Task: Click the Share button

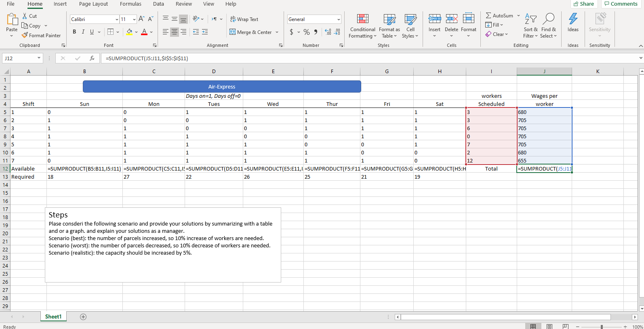Action: [x=584, y=4]
